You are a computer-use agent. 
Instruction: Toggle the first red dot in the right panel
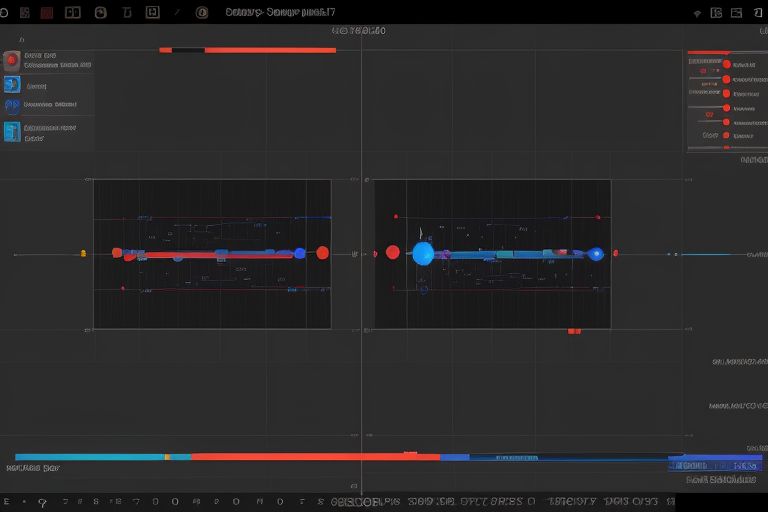tap(726, 64)
